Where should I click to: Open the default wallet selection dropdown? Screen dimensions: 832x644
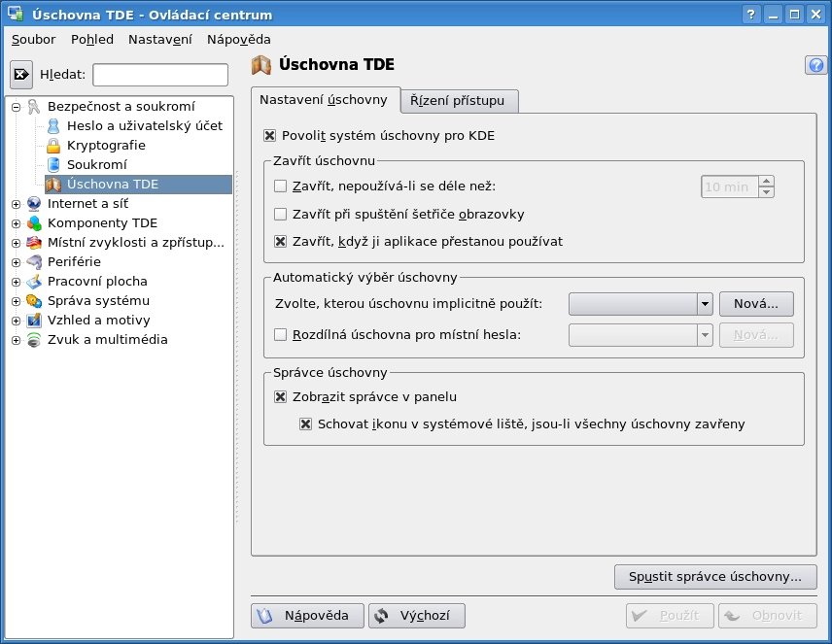641,304
